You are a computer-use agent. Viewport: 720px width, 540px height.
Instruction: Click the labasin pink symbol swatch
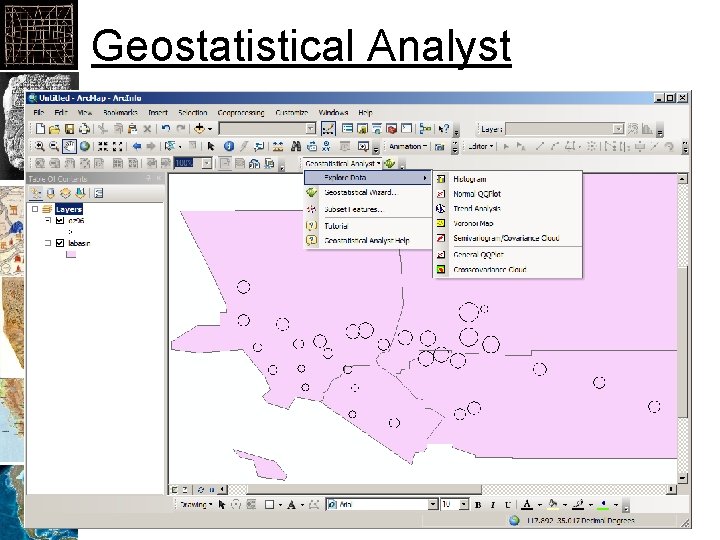[x=71, y=254]
